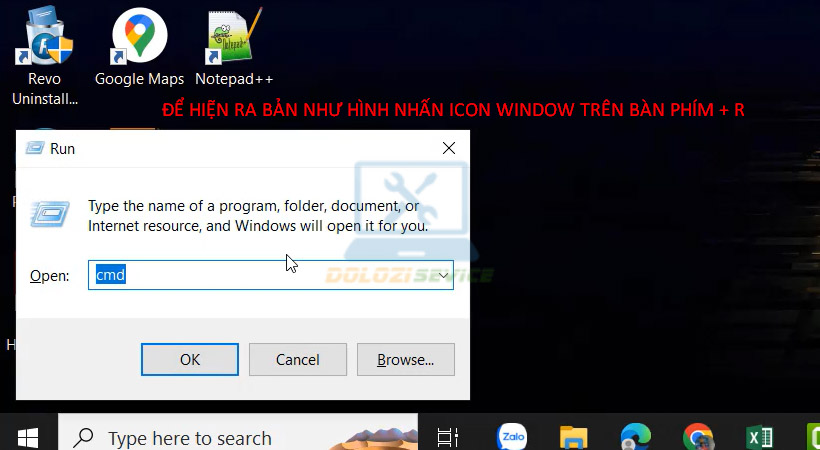Viewport: 820px width, 450px height.
Task: Click the magnifier icon in taskbar search
Action: [83, 438]
